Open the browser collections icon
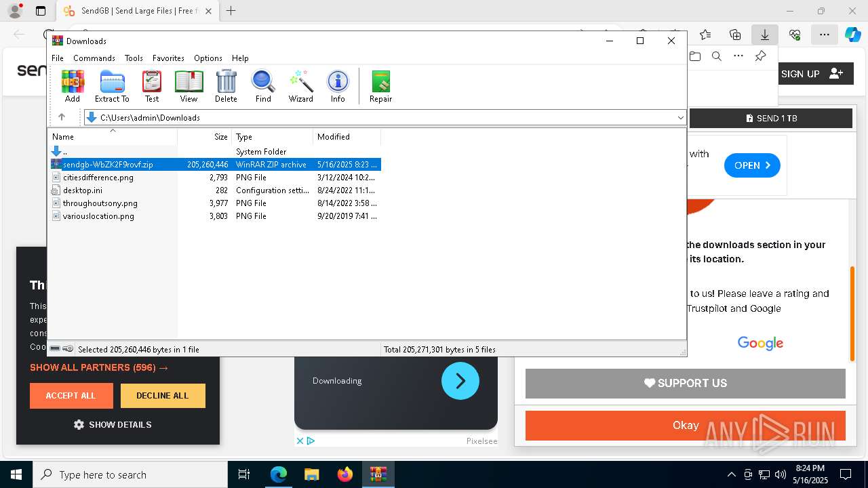 pyautogui.click(x=735, y=35)
